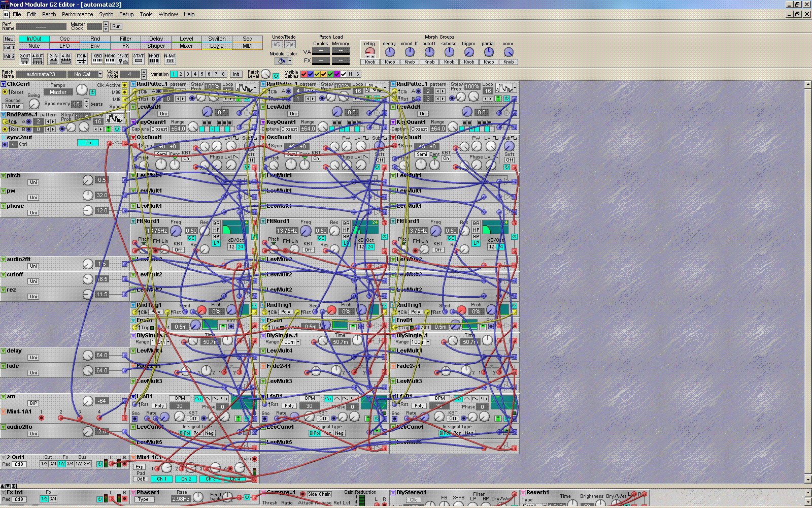Click the Redo arrow icon

[x=290, y=44]
